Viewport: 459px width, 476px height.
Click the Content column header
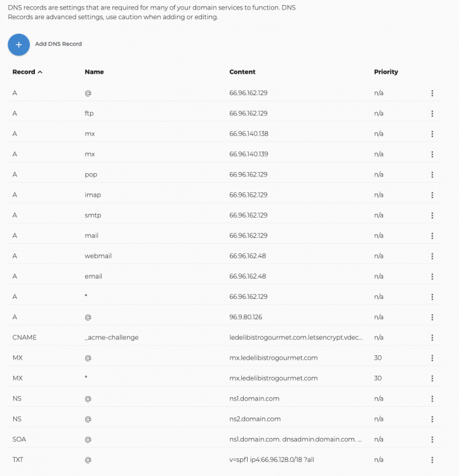pos(242,72)
